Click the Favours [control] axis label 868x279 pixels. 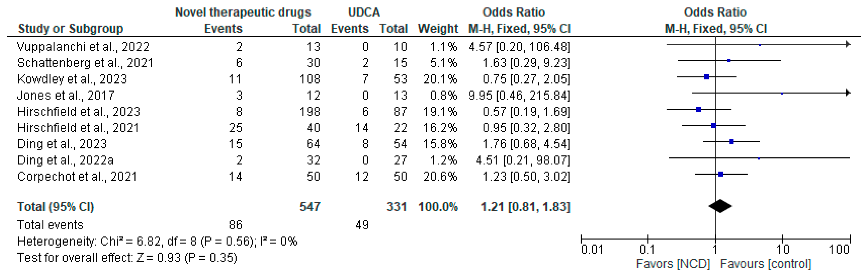[x=766, y=263]
